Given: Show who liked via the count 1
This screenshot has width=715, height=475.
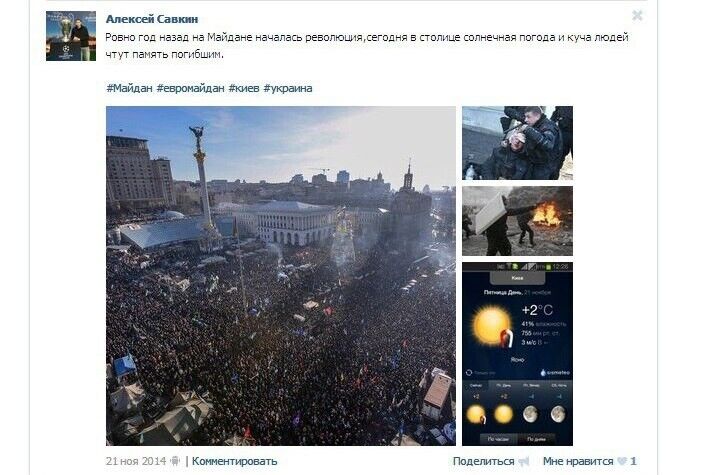Looking at the screenshot, I should [x=633, y=461].
